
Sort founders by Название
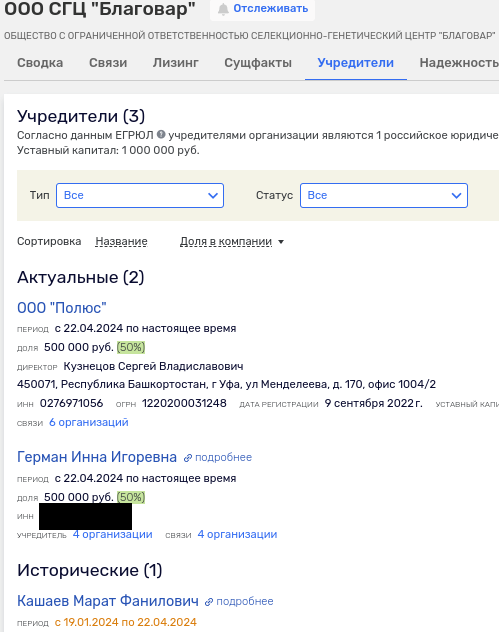click(121, 241)
